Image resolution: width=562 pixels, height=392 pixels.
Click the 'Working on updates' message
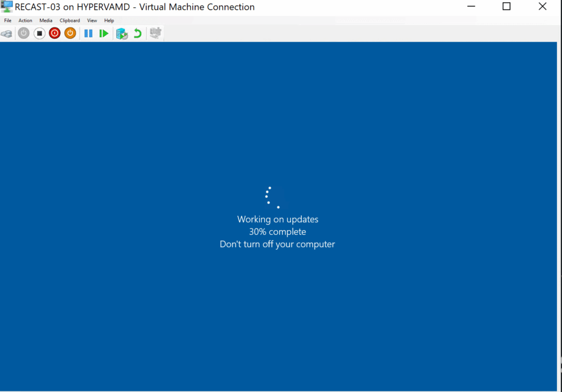tap(277, 219)
